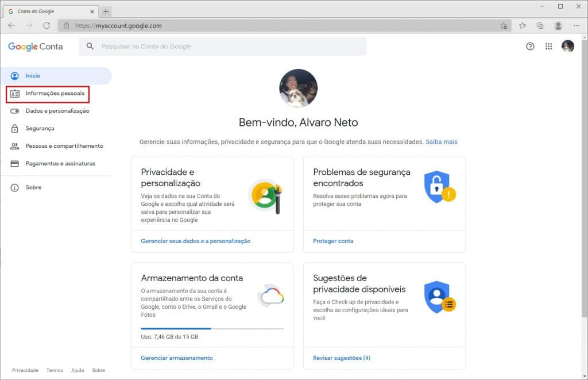Open the browser settings three-dot menu
The height and width of the screenshot is (380, 588).
(x=577, y=25)
